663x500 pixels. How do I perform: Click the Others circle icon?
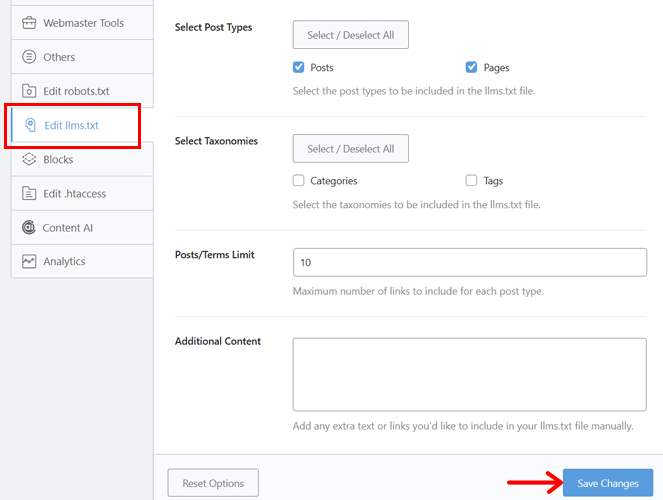(x=29, y=57)
